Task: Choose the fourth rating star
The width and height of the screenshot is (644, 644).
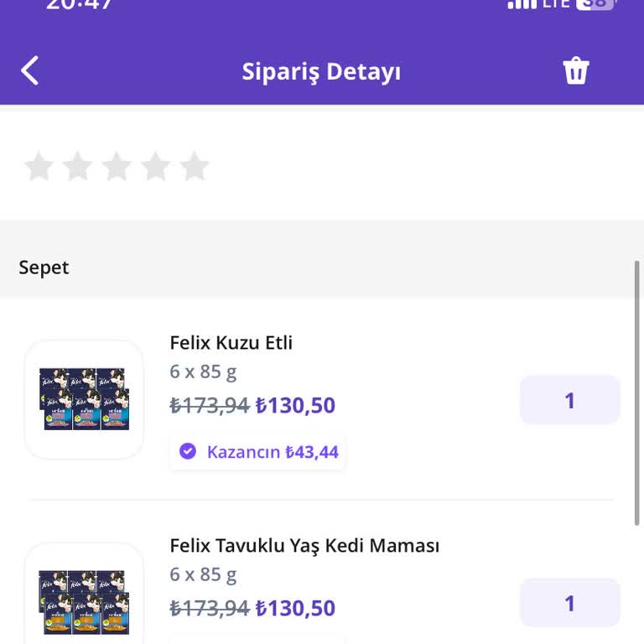Action: pos(155,167)
